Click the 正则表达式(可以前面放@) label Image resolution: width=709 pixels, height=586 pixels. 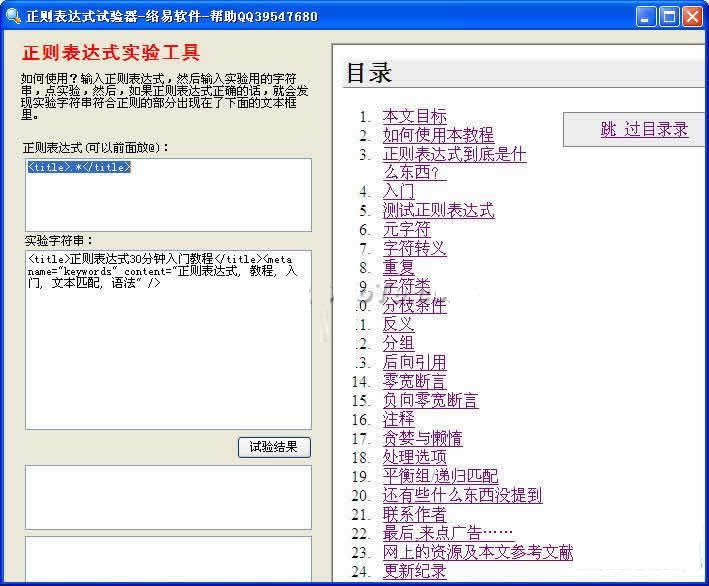click(95, 147)
